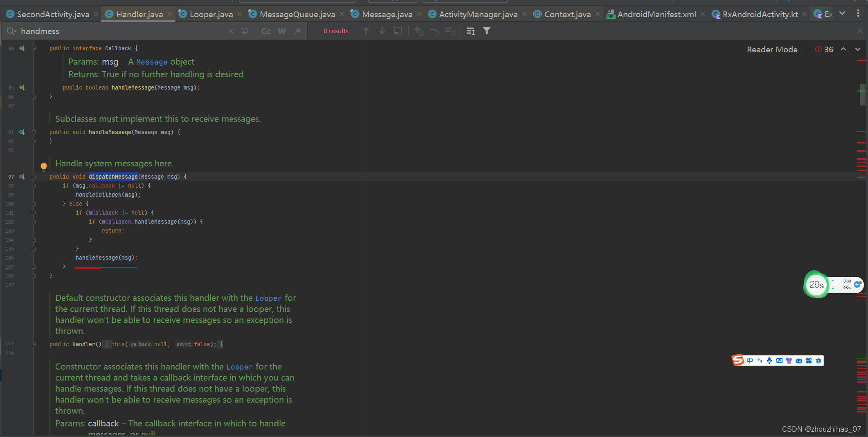Toggle Chinese punctuation mode

pyautogui.click(x=760, y=361)
